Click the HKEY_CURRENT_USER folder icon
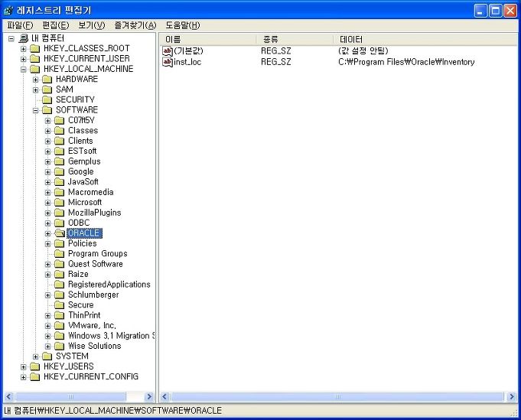 click(35, 59)
